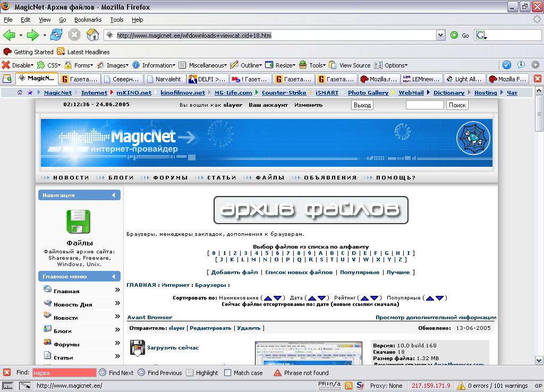This screenshot has height=392, width=544.
Task: Click the house icon in the site links bar
Action: coord(20,92)
